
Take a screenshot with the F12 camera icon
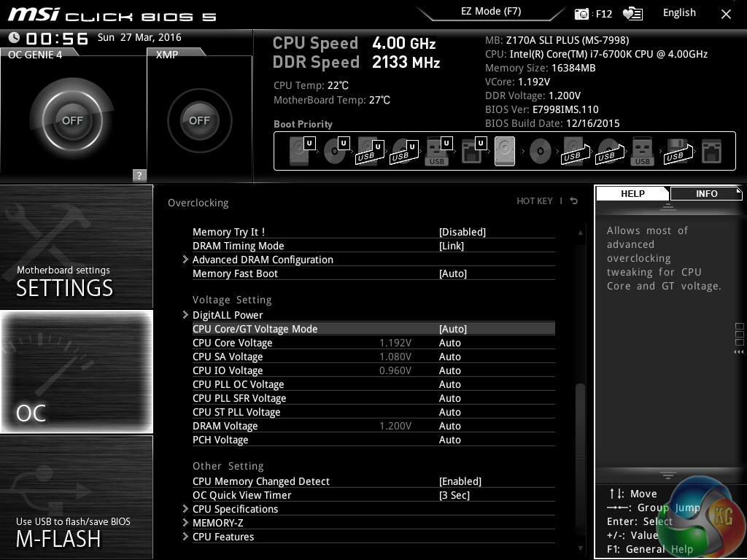[581, 14]
